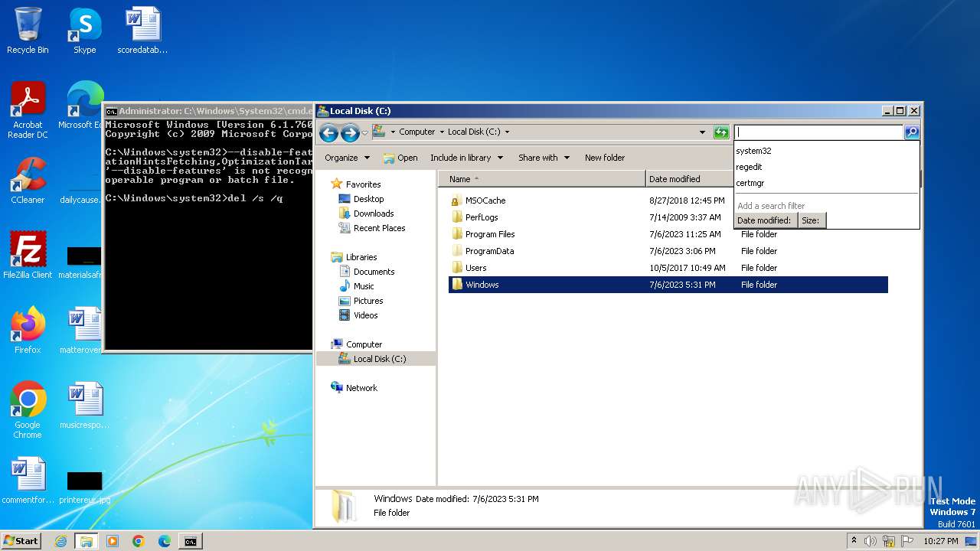Open 'Include in library' dropdown
This screenshot has width=980, height=551.
[466, 158]
